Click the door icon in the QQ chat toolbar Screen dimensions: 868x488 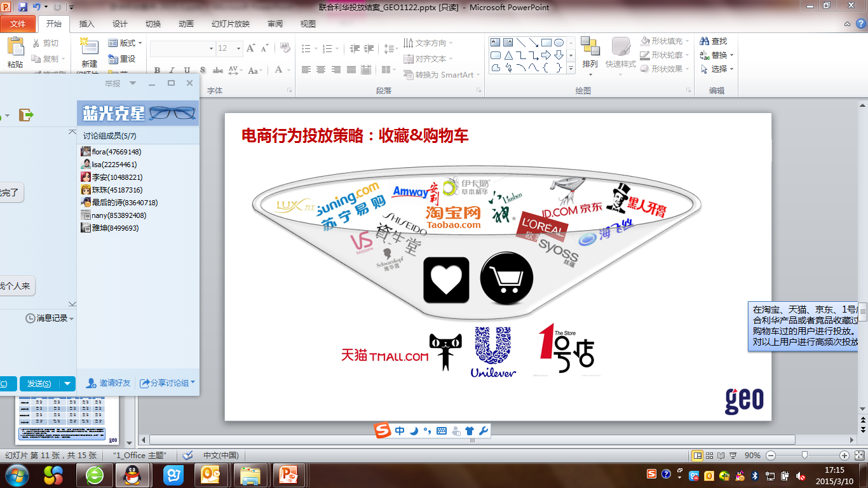point(25,115)
